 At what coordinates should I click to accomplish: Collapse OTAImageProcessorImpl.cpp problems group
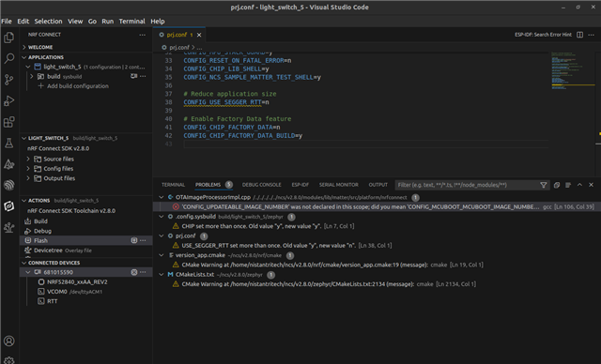click(162, 198)
